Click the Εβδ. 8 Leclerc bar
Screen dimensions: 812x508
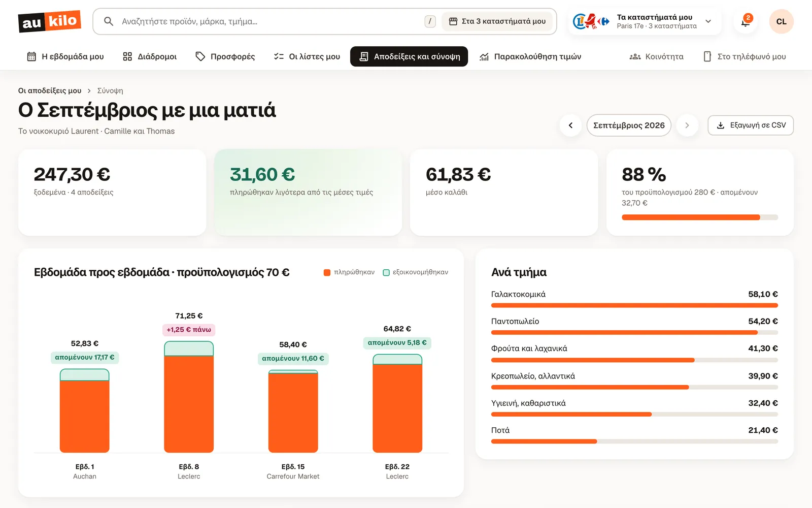click(x=189, y=397)
